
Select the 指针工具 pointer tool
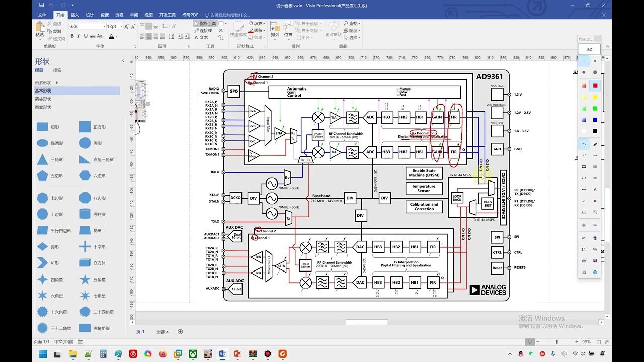205,24
